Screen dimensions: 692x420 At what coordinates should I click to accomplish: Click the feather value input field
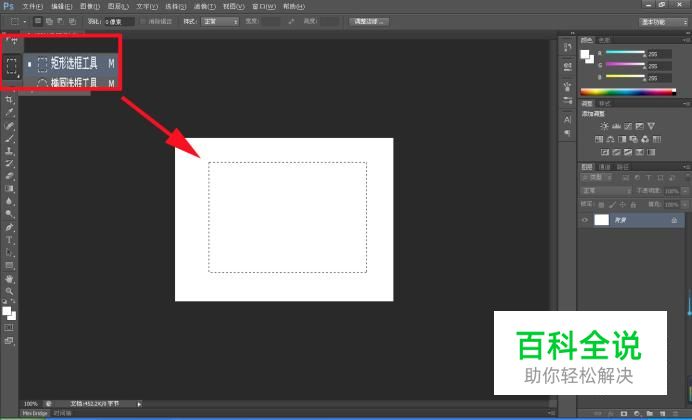(119, 21)
